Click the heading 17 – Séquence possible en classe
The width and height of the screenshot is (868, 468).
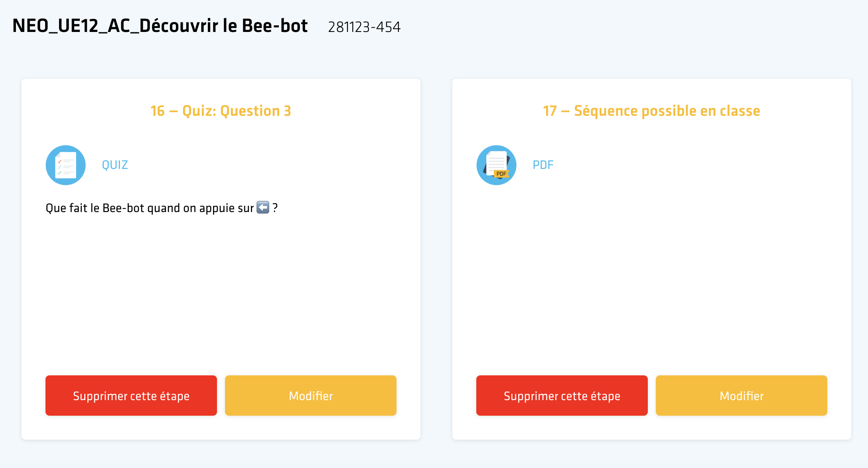[651, 111]
